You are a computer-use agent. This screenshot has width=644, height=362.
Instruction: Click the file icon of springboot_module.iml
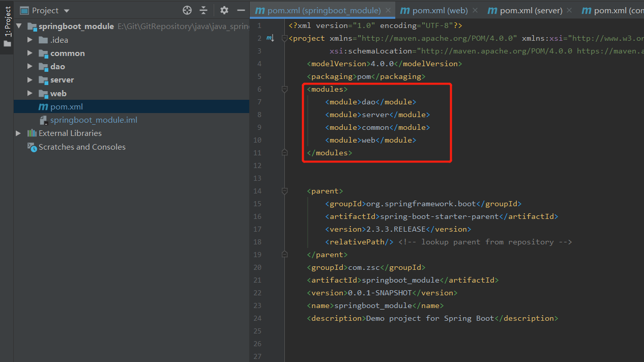pyautogui.click(x=44, y=120)
